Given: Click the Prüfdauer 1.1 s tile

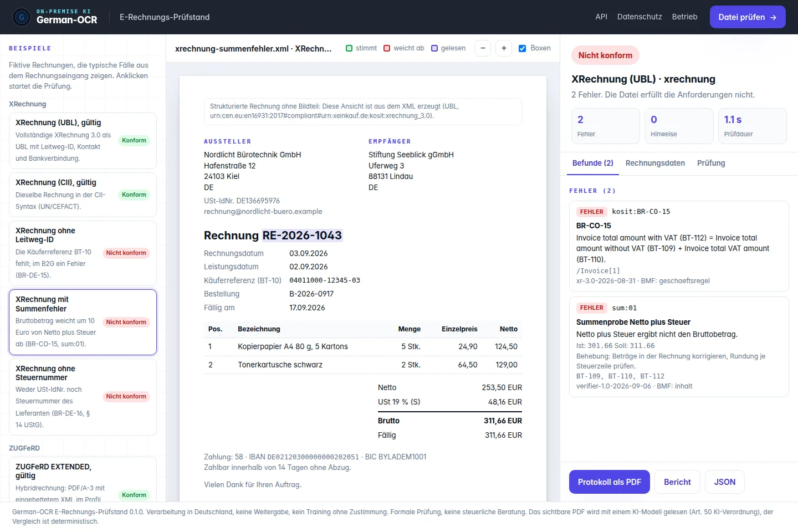Looking at the screenshot, I should pyautogui.click(x=752, y=126).
